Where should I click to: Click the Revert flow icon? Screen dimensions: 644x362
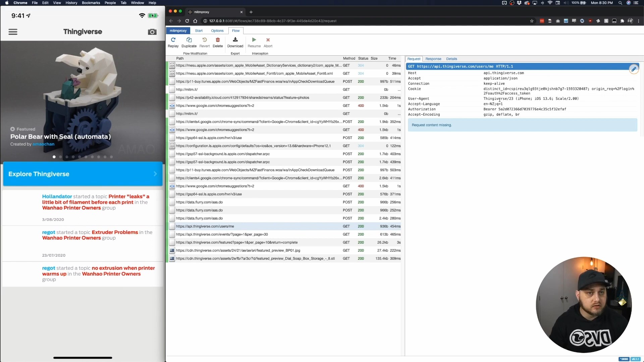pyautogui.click(x=204, y=43)
